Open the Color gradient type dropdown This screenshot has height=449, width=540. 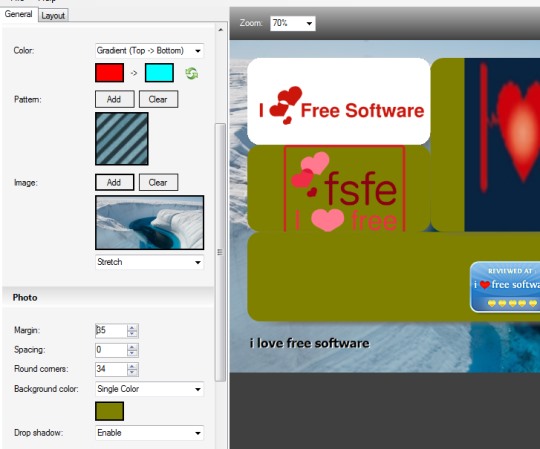pyautogui.click(x=149, y=51)
